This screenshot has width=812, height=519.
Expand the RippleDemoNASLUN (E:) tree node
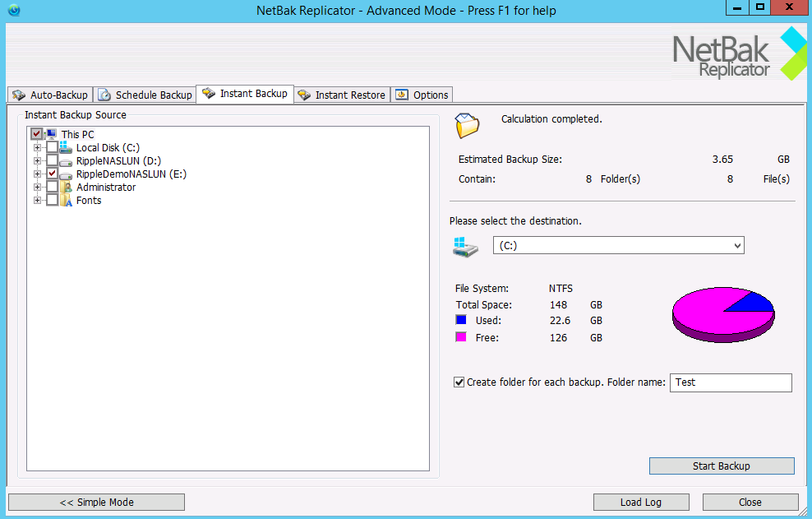point(37,174)
